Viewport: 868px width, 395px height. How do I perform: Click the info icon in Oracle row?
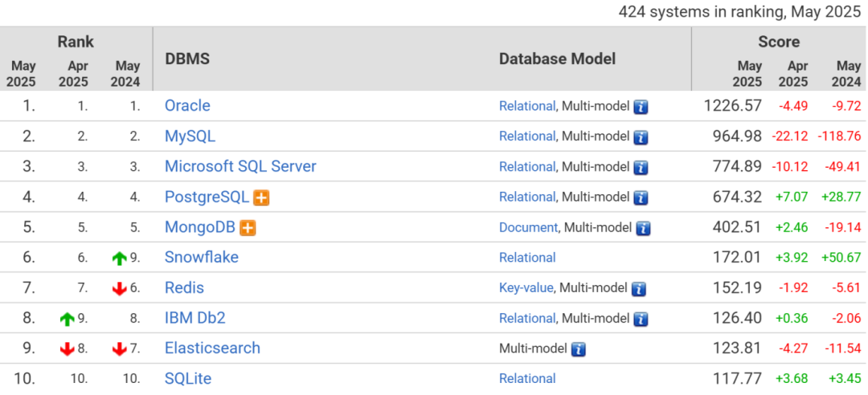pos(641,106)
